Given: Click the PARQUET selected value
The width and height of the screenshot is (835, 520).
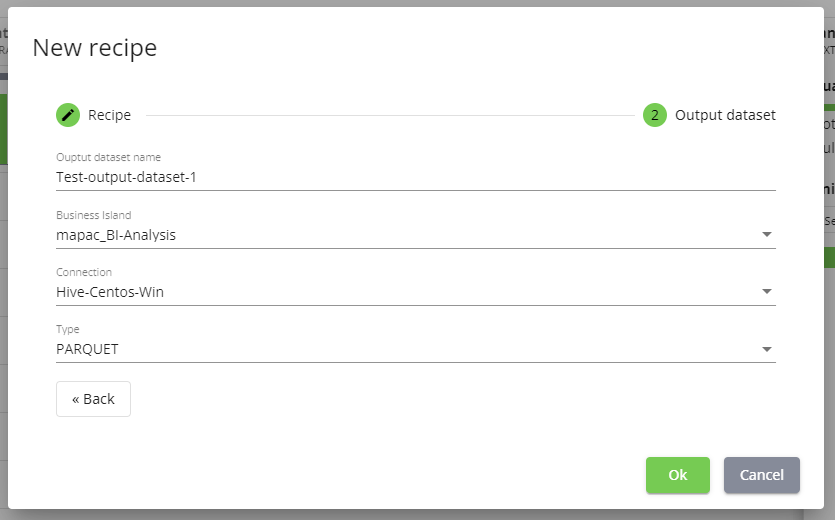Looking at the screenshot, I should 87,349.
